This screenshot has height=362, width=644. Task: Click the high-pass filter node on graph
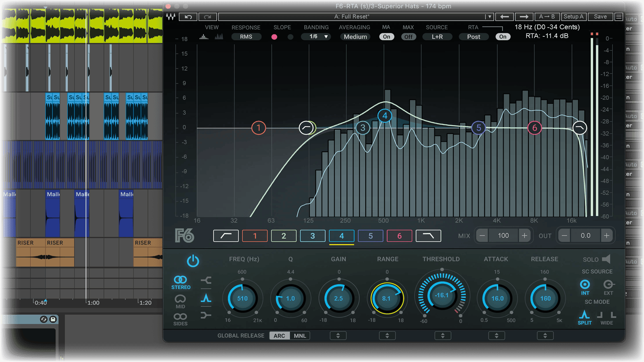[306, 128]
